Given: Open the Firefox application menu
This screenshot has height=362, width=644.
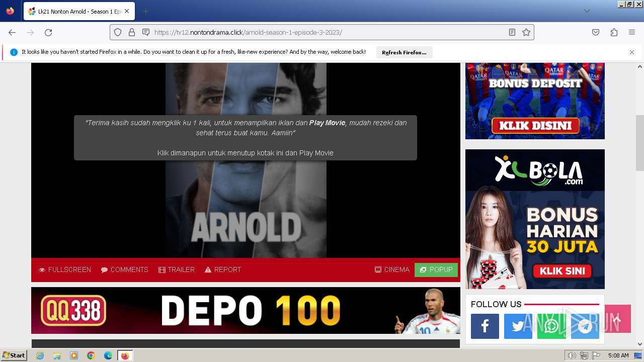Looking at the screenshot, I should [632, 32].
